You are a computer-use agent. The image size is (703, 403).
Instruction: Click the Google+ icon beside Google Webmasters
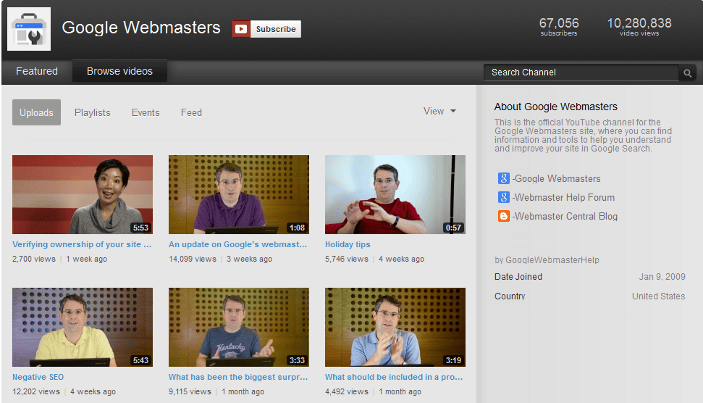503,178
